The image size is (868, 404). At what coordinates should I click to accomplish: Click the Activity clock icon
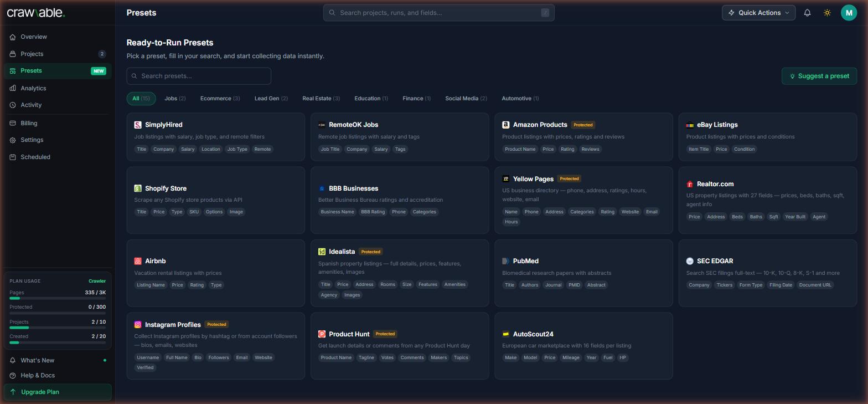click(13, 105)
